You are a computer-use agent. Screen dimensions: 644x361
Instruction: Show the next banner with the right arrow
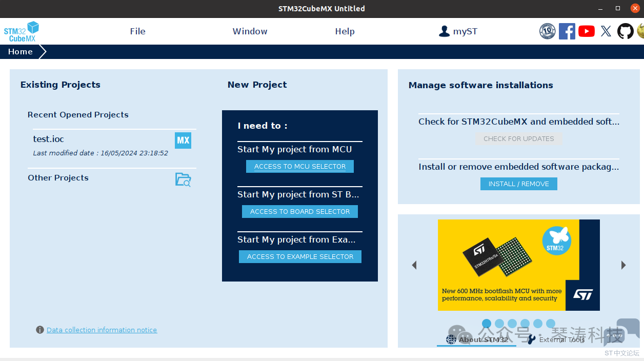(623, 265)
